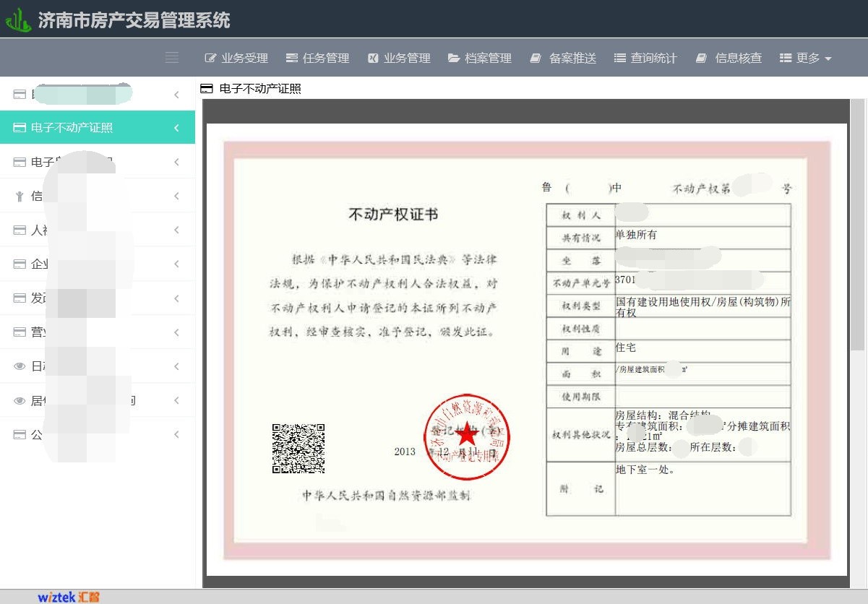Screen dimensions: 868x604
Task: Click the wiztek 汇智 footer logo
Action: click(x=69, y=597)
